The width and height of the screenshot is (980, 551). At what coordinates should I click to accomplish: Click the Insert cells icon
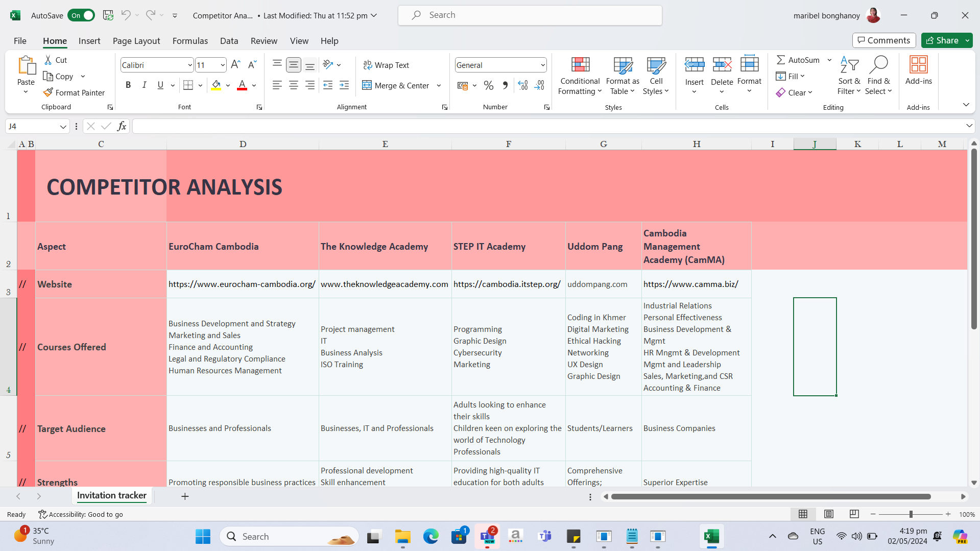point(694,65)
